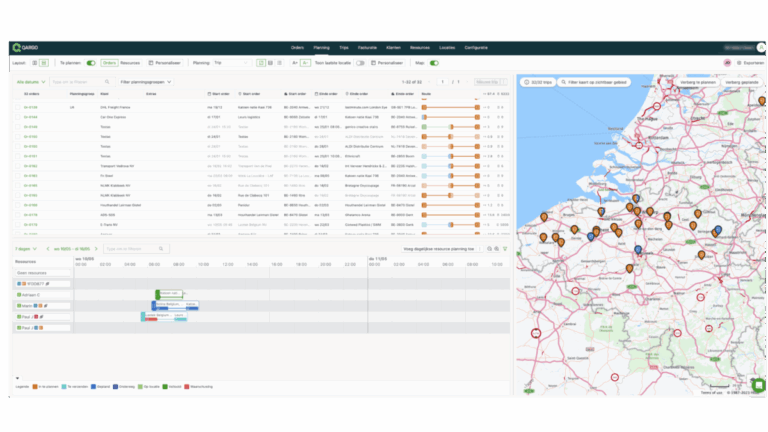Open more options beside daily resource planning

tap(480, 249)
